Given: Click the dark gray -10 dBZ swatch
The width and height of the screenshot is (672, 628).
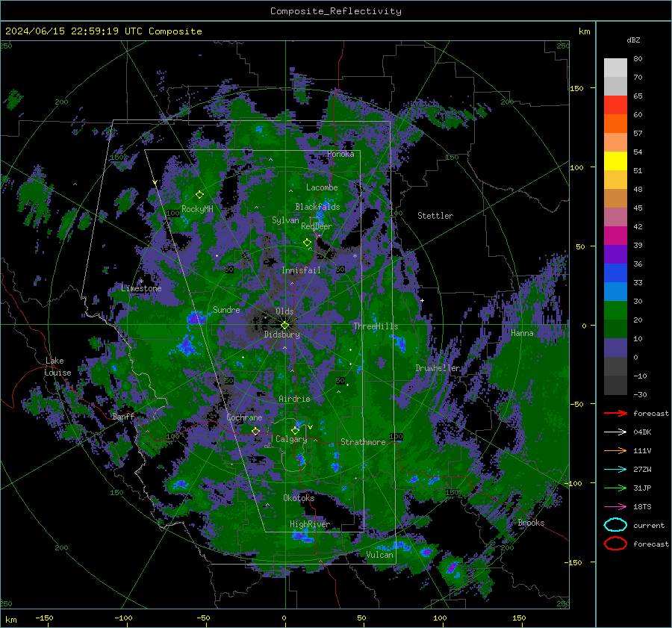Looking at the screenshot, I should click(615, 385).
